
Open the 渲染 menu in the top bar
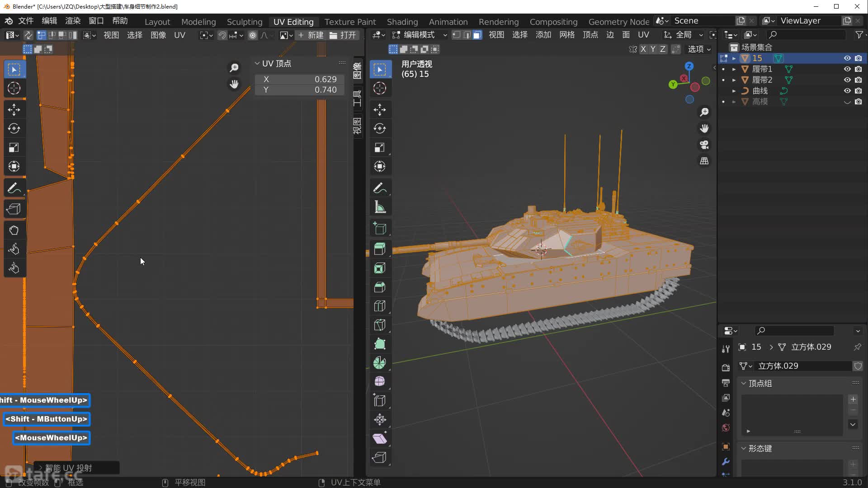click(72, 21)
